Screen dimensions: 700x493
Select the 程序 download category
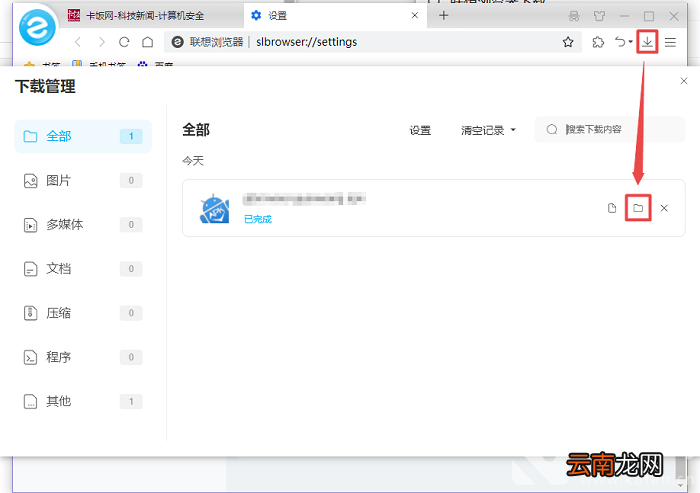pyautogui.click(x=83, y=357)
